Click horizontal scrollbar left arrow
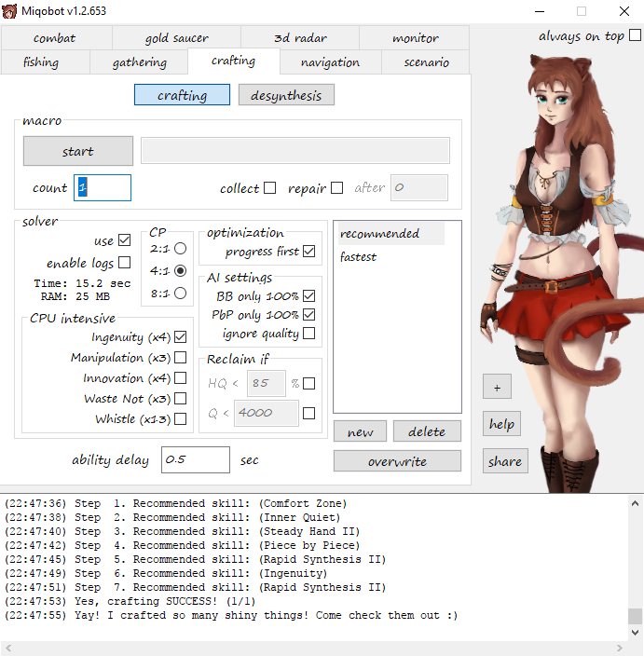 coord(8,648)
